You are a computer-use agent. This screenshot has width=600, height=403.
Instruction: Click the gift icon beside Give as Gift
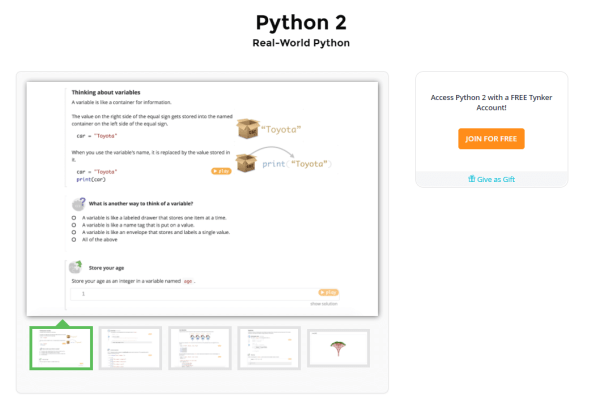pyautogui.click(x=471, y=179)
